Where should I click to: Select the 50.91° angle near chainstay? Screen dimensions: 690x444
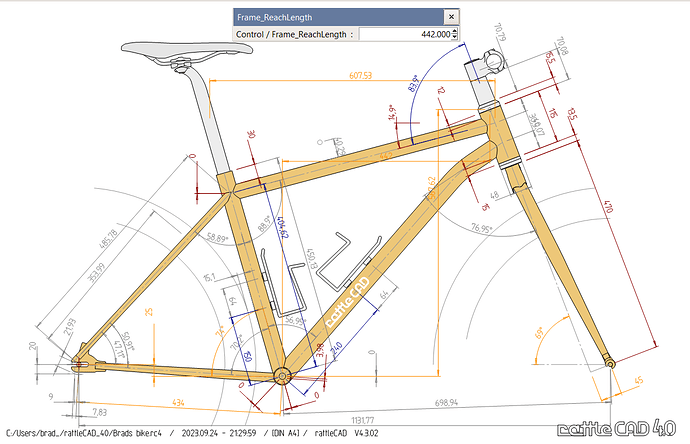pyautogui.click(x=127, y=341)
